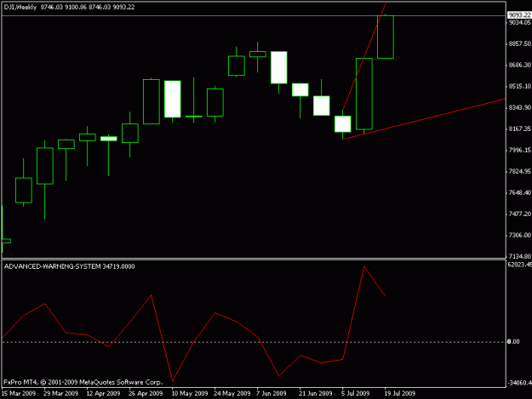
Task: Click the 7996.15 price scale label
Action: point(519,150)
